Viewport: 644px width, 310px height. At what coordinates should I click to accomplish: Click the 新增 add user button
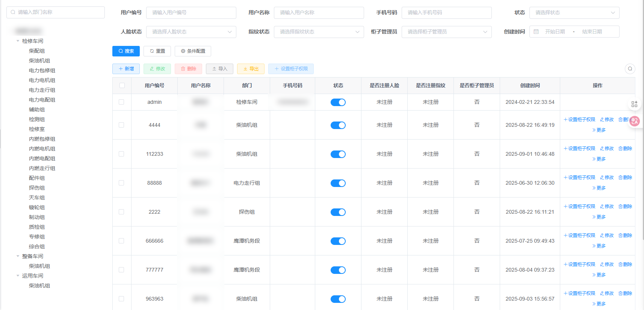tap(126, 69)
